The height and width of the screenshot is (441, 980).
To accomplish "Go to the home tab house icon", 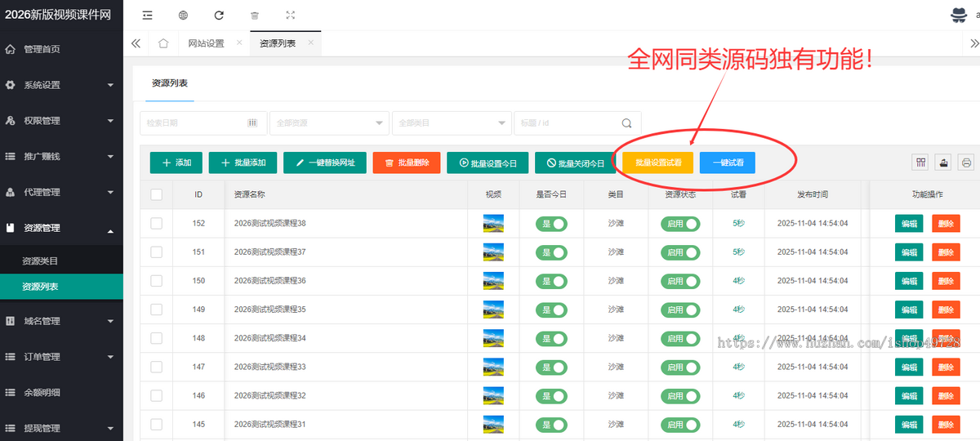I will tap(163, 43).
